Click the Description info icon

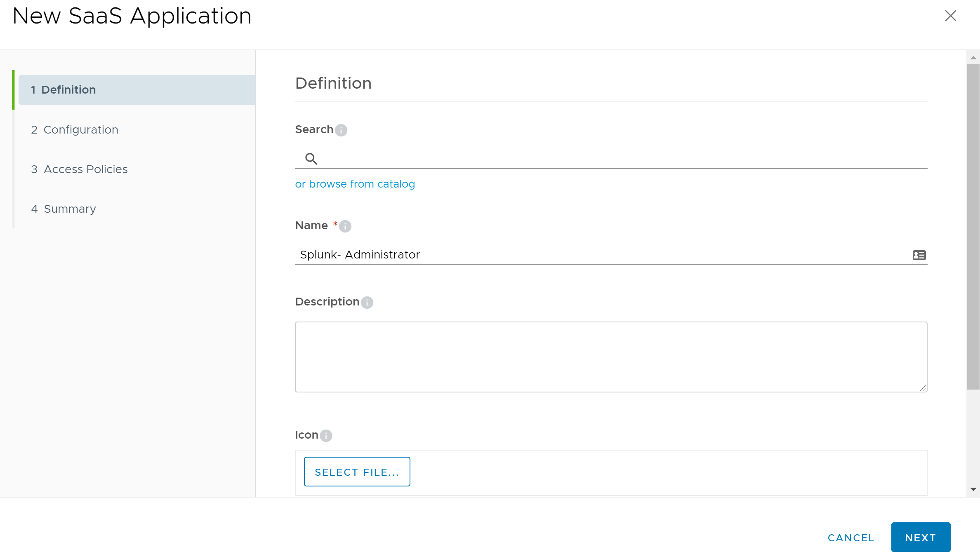[x=367, y=303]
